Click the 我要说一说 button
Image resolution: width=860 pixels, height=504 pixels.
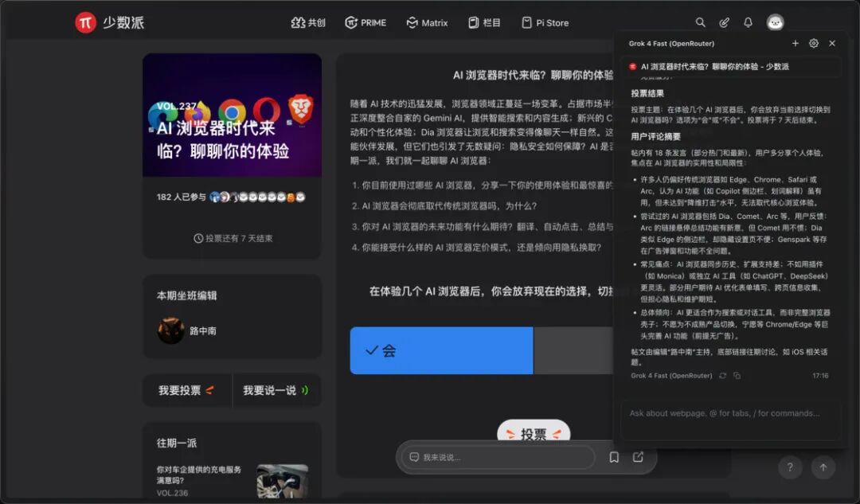click(x=276, y=390)
